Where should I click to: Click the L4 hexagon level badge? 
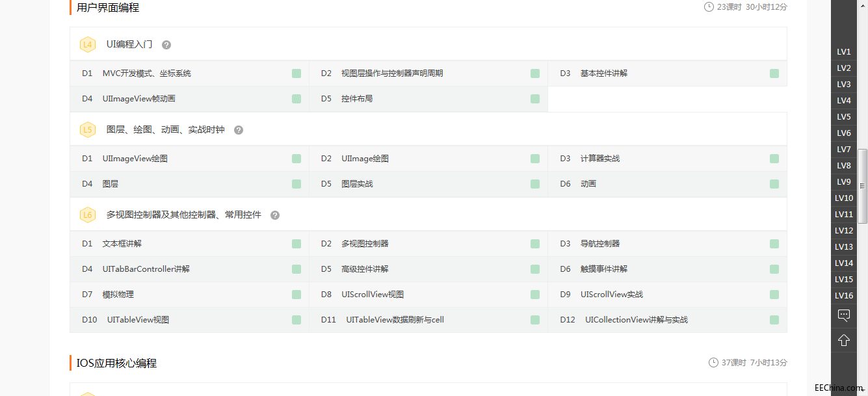[88, 45]
